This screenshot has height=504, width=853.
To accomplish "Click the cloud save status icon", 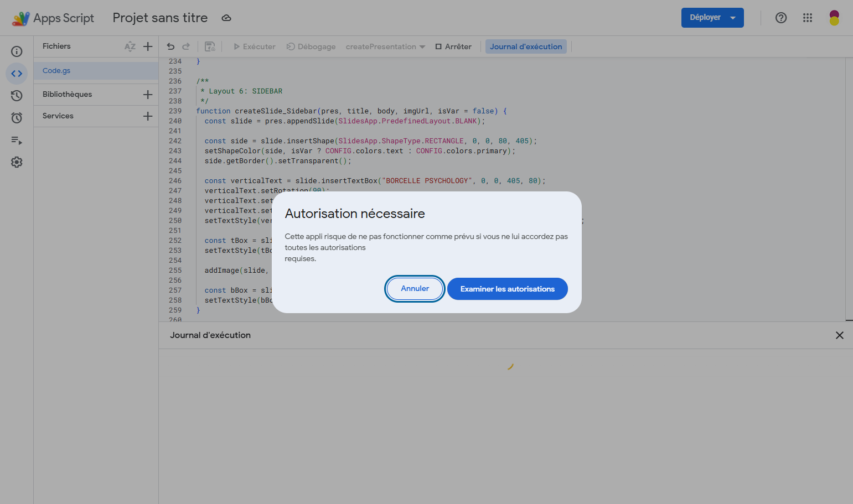I will coord(226,18).
